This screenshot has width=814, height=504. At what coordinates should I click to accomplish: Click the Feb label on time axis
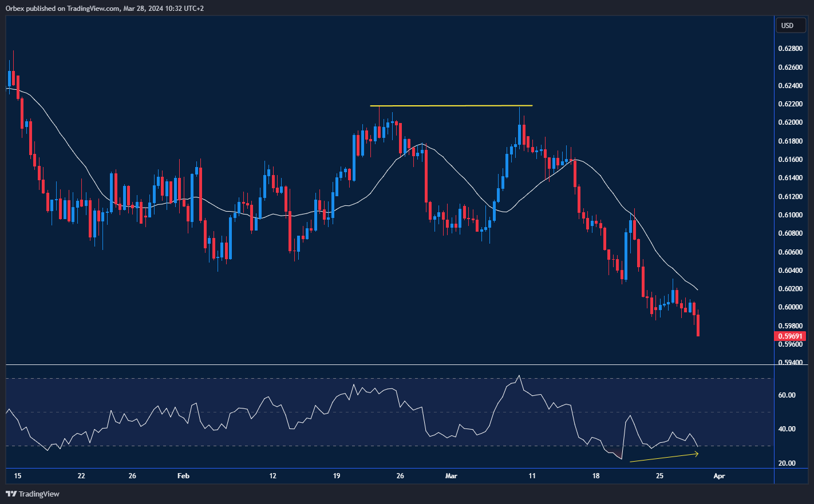click(183, 476)
